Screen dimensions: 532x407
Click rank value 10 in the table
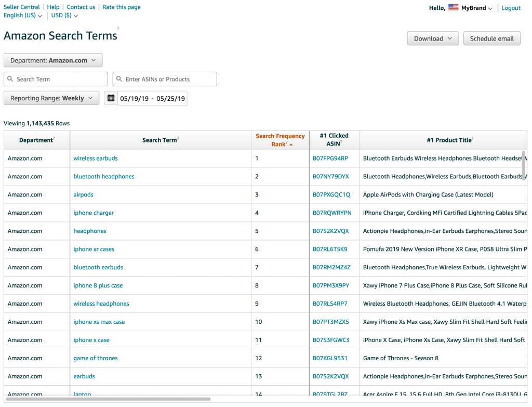click(x=259, y=321)
